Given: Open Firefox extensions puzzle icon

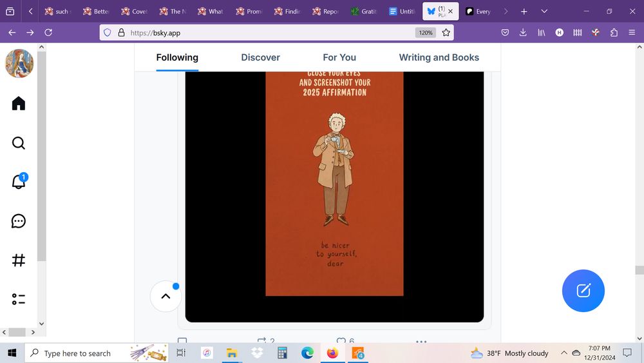Looking at the screenshot, I should point(614,32).
